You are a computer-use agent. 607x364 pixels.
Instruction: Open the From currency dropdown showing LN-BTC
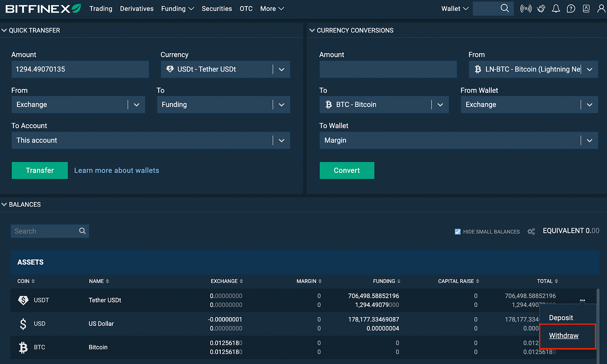(533, 69)
